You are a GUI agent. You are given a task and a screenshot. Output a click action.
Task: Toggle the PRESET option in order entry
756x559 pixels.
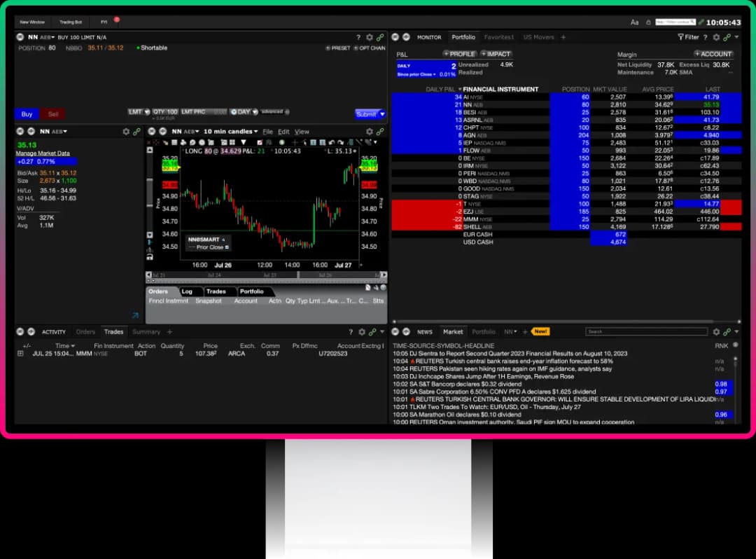[338, 48]
